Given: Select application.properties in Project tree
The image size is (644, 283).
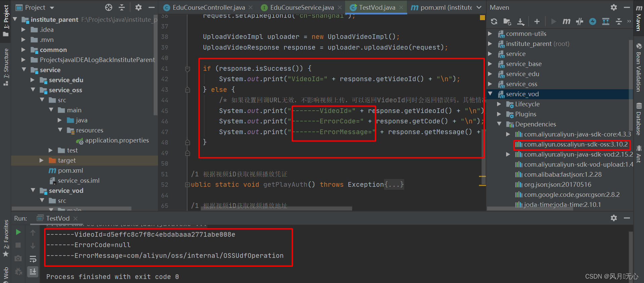Looking at the screenshot, I should tap(117, 140).
